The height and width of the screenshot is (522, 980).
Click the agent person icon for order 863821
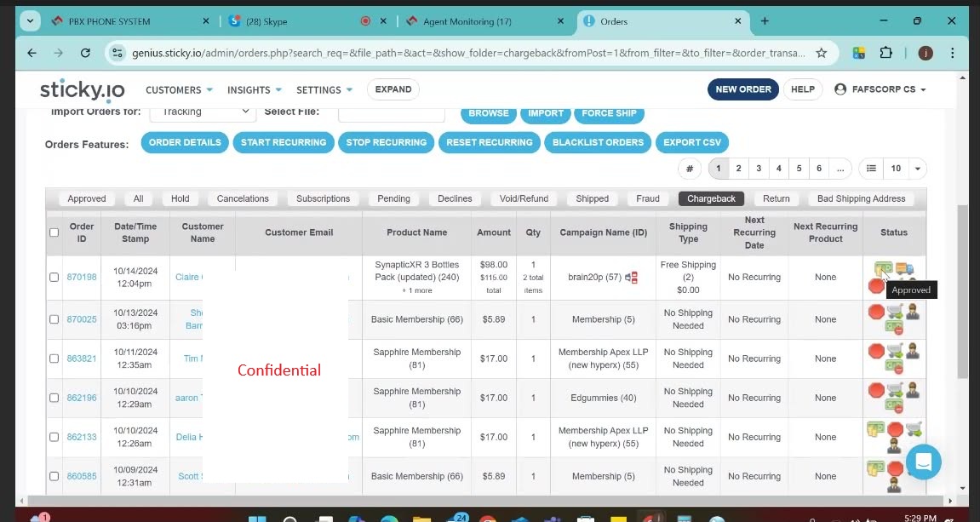click(913, 351)
